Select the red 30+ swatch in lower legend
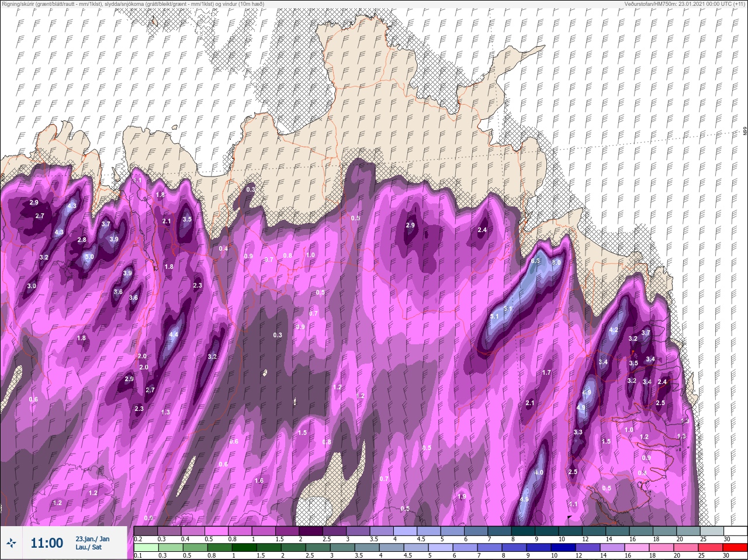 pyautogui.click(x=735, y=548)
